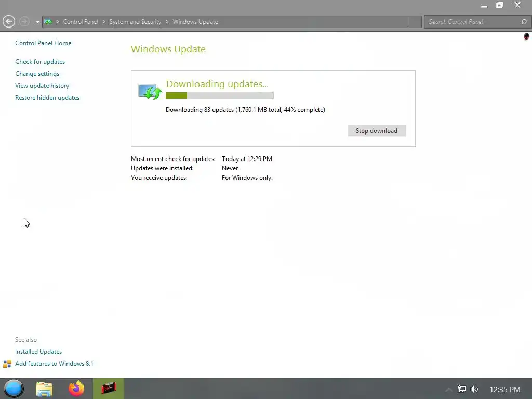
Task: Minimize the Windows Update window
Action: tap(484, 6)
